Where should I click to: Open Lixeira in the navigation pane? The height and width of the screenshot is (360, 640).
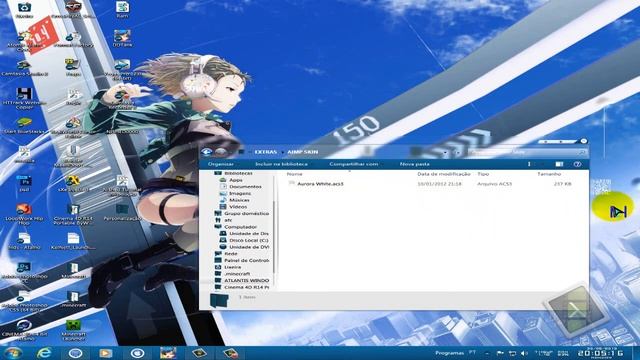[232, 267]
